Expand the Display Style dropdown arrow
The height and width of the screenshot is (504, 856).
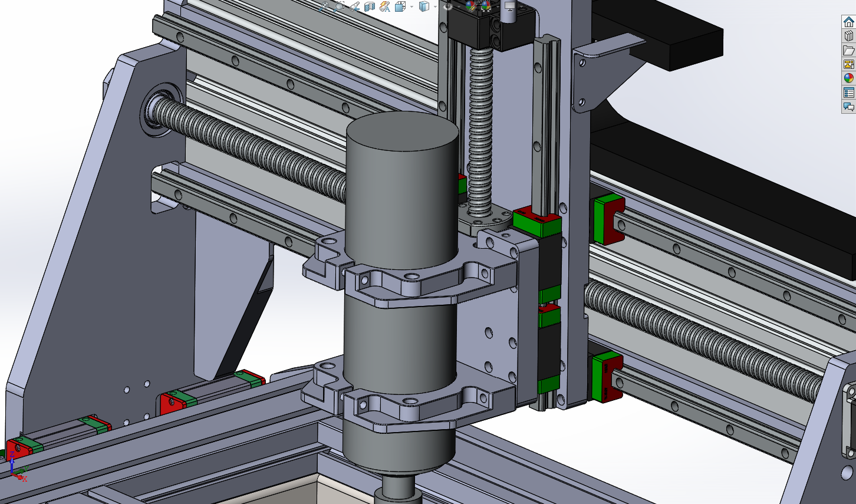(434, 6)
